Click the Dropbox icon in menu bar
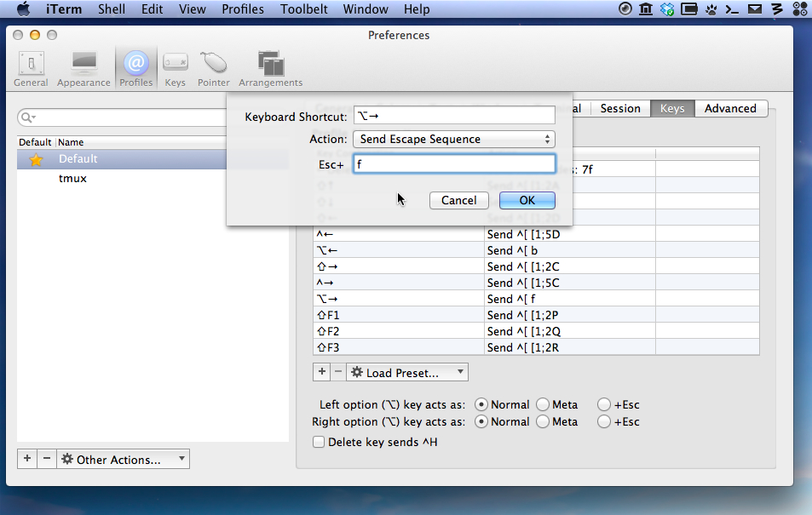Screen dimensions: 812x515 pyautogui.click(x=667, y=9)
